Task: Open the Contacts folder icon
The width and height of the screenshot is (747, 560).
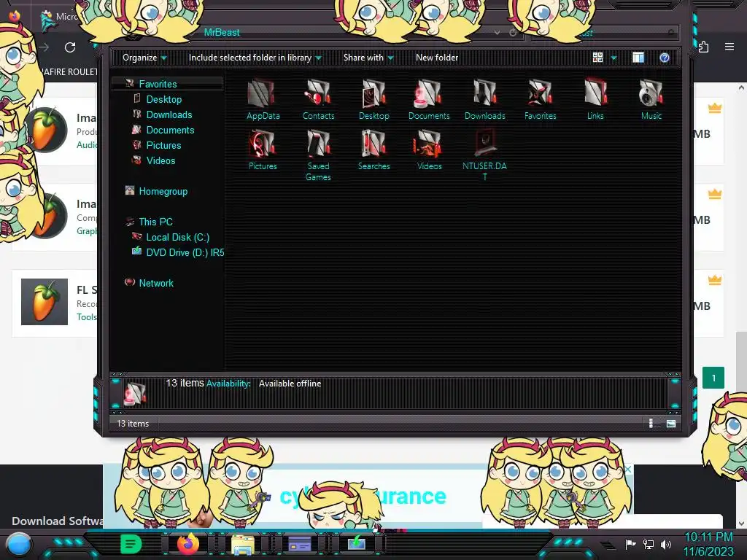Action: point(318,99)
